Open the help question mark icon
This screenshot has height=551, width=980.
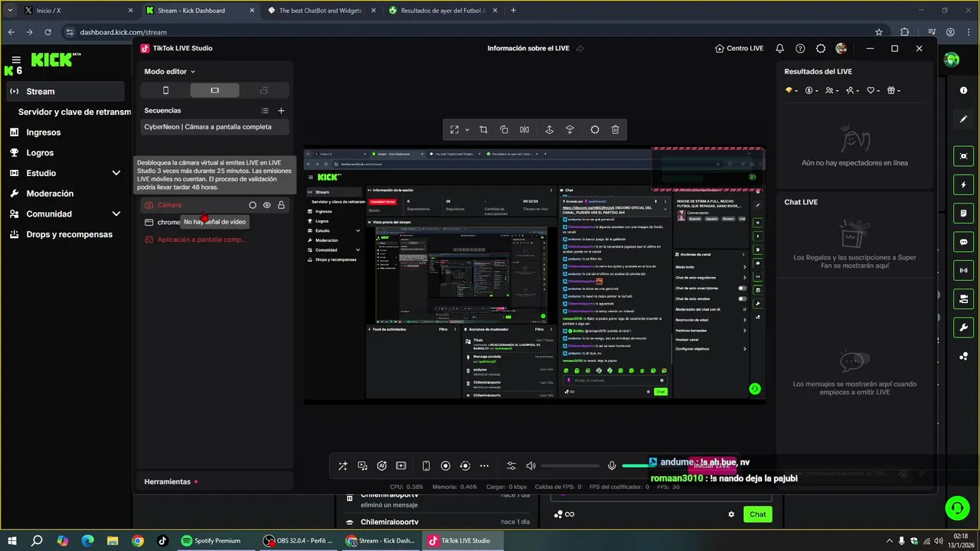pos(800,48)
